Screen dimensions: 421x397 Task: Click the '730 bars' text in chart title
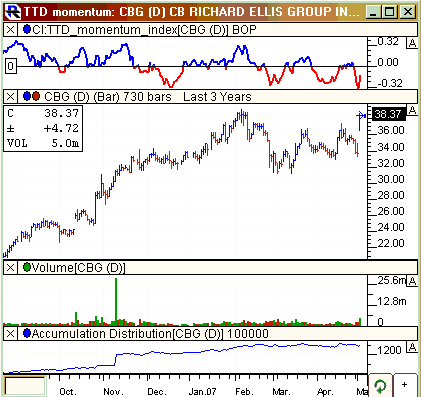[x=147, y=97]
